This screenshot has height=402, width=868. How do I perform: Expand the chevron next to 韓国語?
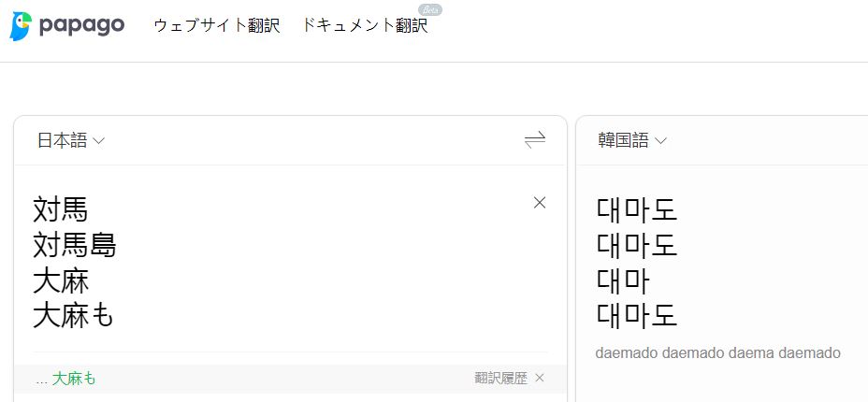click(x=660, y=141)
